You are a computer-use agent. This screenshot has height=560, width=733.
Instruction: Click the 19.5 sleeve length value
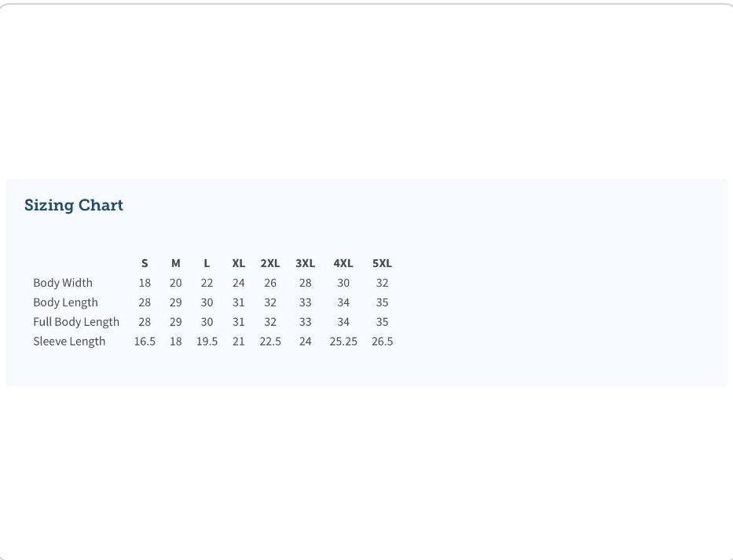click(x=207, y=342)
